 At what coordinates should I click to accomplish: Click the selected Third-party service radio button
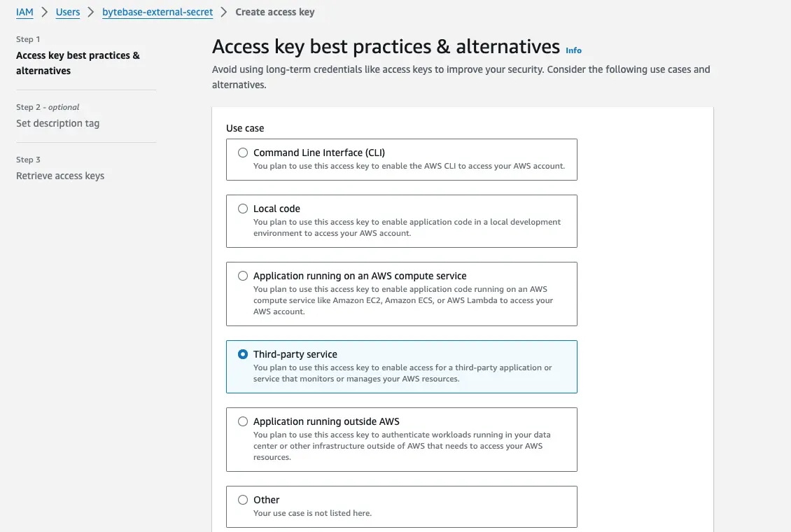243,354
